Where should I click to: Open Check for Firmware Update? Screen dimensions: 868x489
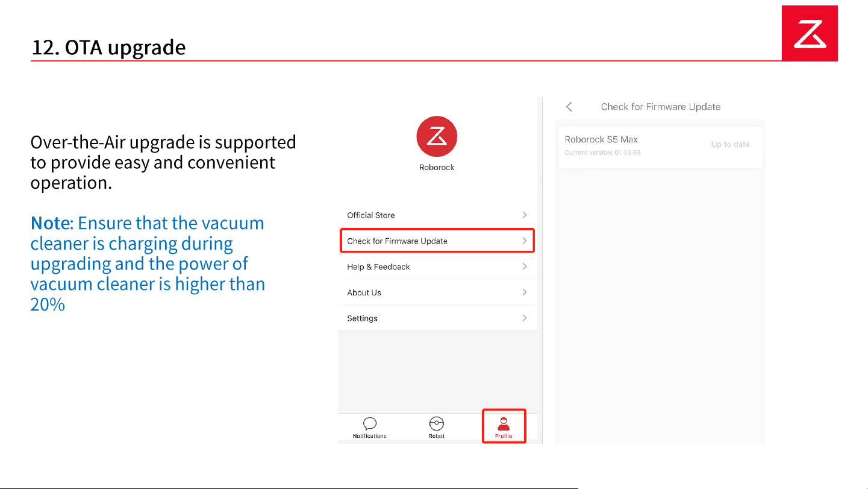[437, 241]
